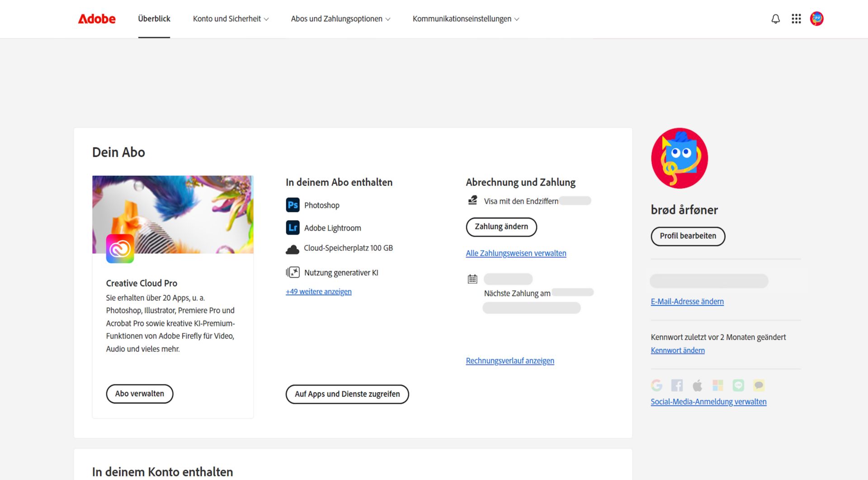Open the Abos und Zahlungsoptionen dropdown
Viewport: 868px width, 480px height.
340,19
